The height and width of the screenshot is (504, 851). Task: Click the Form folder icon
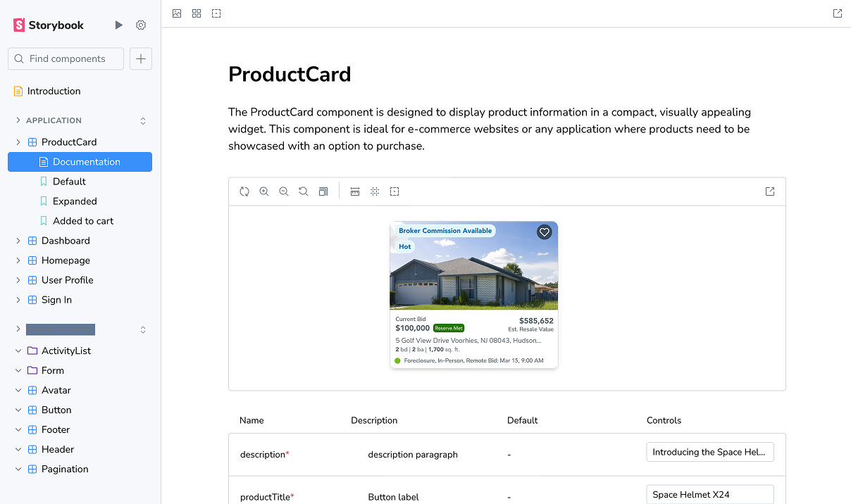32,370
